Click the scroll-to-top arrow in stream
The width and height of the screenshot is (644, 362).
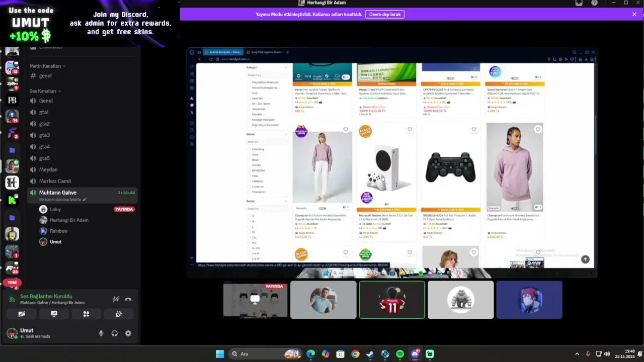(x=585, y=259)
